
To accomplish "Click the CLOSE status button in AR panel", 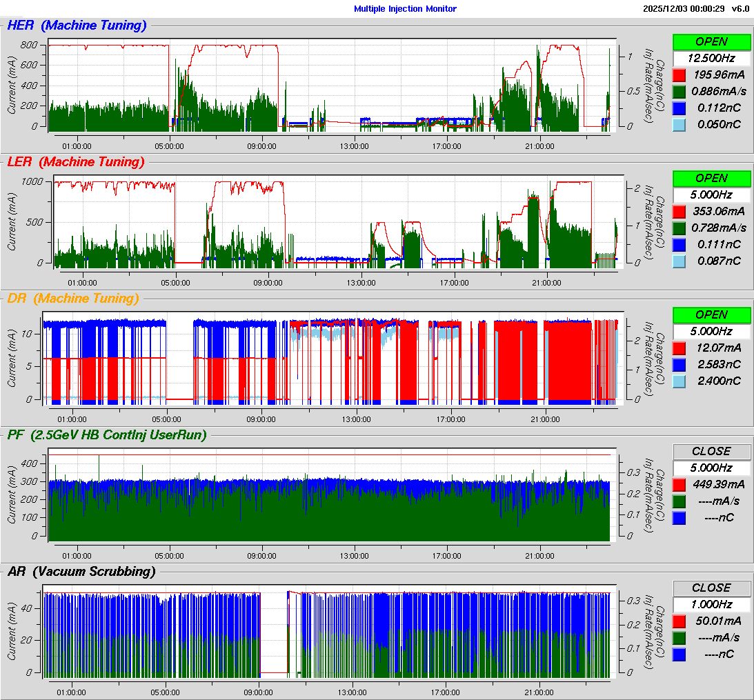I will [711, 588].
